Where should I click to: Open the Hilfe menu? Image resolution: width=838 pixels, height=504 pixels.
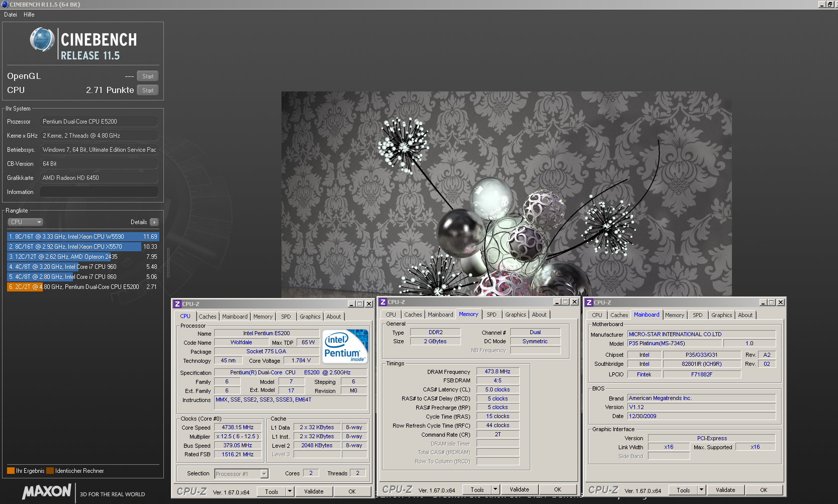[29, 15]
